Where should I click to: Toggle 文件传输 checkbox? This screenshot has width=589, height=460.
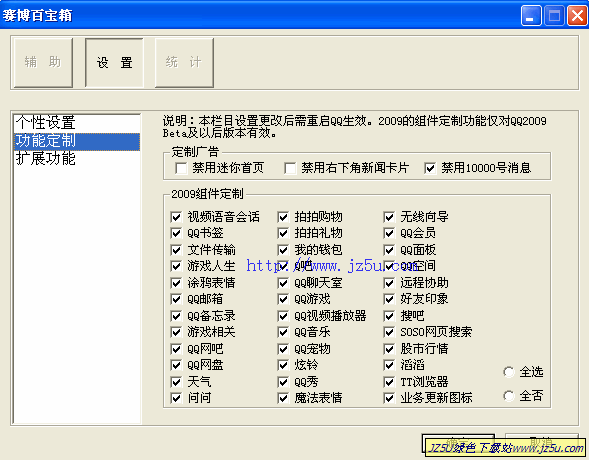pyautogui.click(x=176, y=250)
